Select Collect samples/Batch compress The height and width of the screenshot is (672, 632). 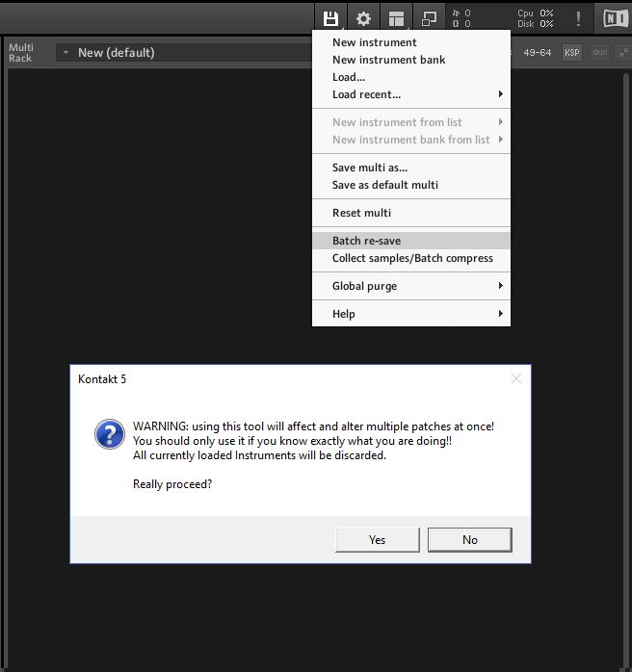pyautogui.click(x=411, y=258)
